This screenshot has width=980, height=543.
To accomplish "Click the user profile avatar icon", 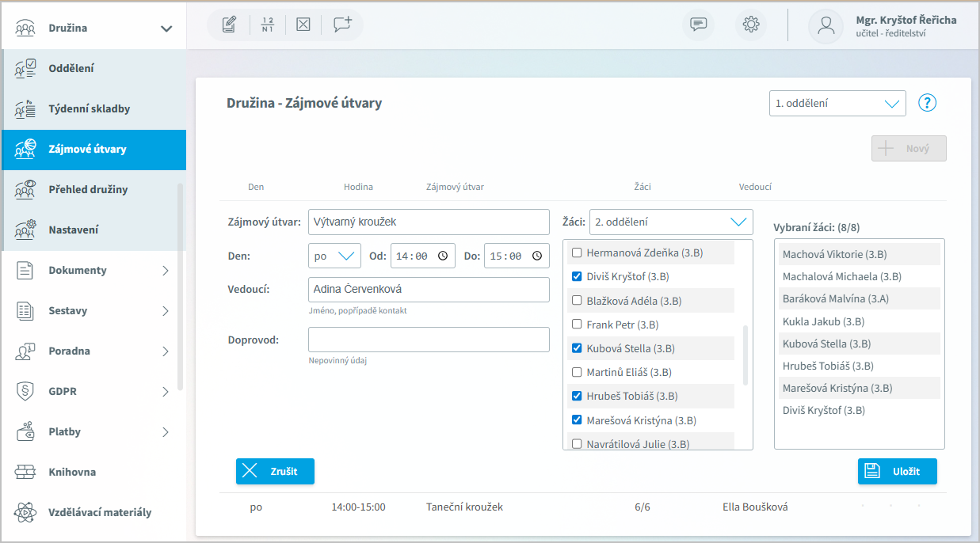I will (x=826, y=25).
